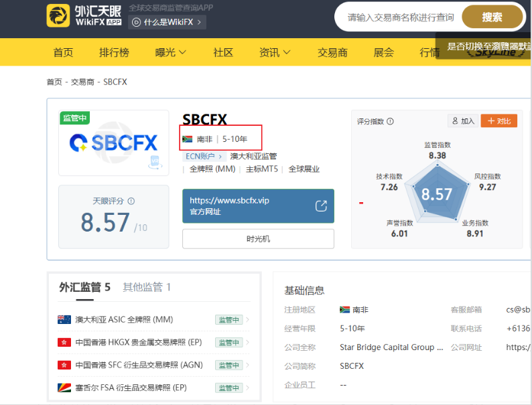Open the official website https://www.sbcfx.vip
This screenshot has height=405, width=532.
click(x=258, y=206)
